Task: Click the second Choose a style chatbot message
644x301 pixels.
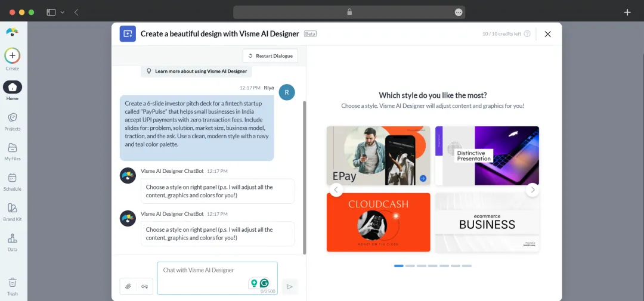Action: point(218,234)
